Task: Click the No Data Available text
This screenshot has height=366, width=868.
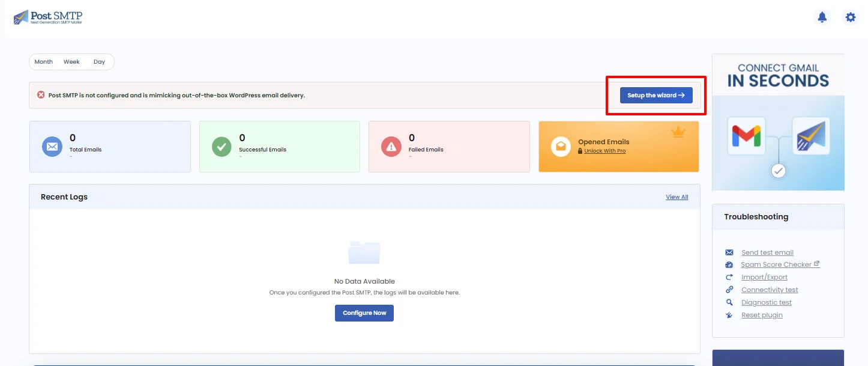Action: coord(364,281)
